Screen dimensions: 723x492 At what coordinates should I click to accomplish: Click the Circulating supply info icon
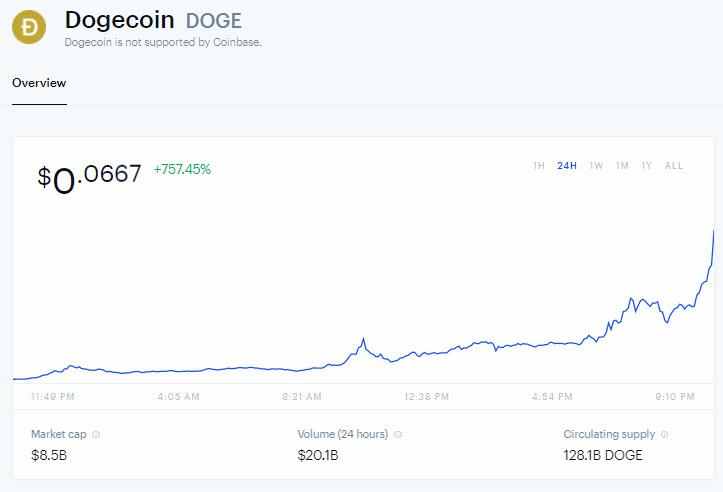pyautogui.click(x=665, y=435)
